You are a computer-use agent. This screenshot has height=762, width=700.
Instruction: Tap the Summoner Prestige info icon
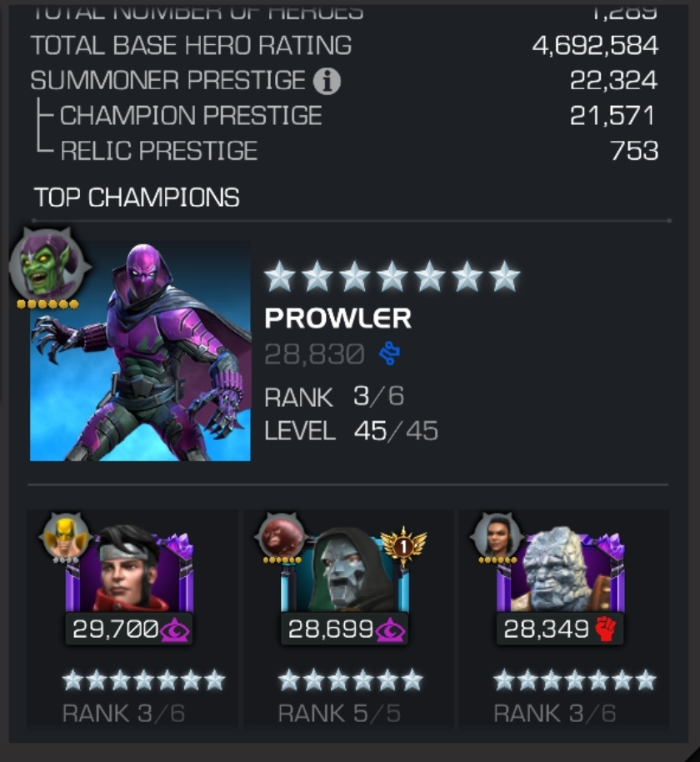click(327, 81)
